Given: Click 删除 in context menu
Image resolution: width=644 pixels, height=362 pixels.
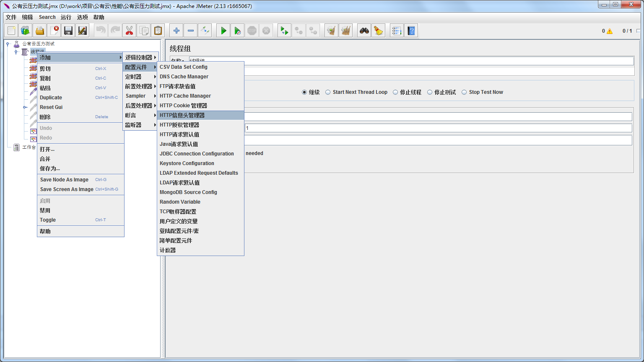Looking at the screenshot, I should pyautogui.click(x=80, y=117).
